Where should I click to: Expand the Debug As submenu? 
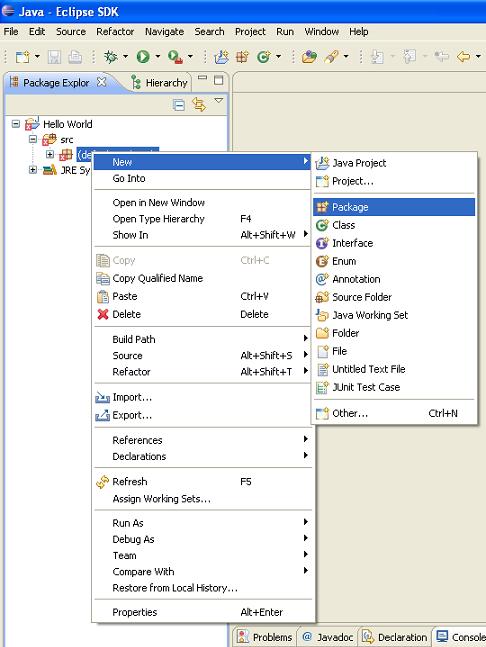(202, 539)
